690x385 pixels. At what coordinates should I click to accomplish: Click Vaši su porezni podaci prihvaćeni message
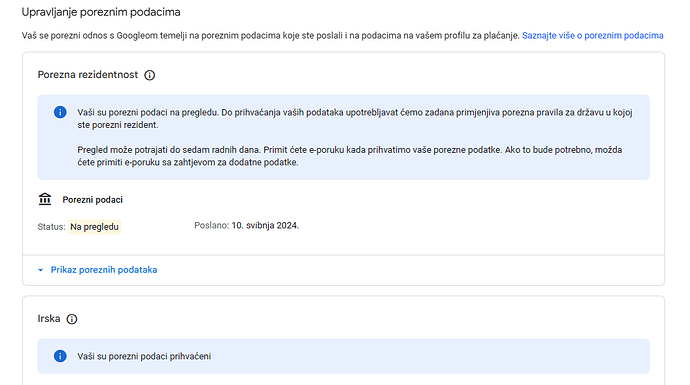click(144, 356)
